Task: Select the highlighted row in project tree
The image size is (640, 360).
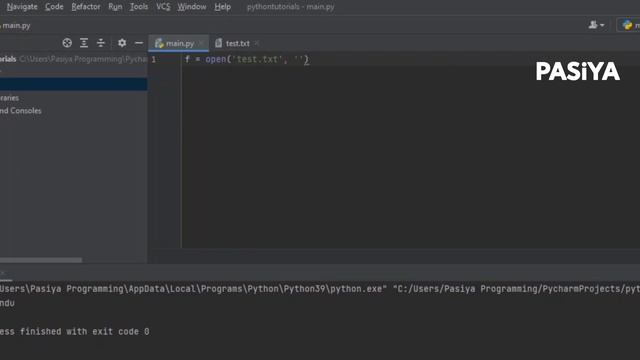Action: point(73,84)
